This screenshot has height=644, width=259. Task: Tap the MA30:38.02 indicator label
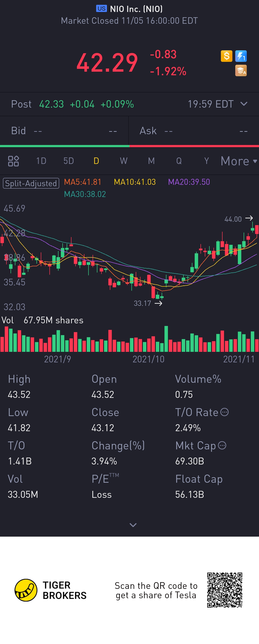(85, 194)
